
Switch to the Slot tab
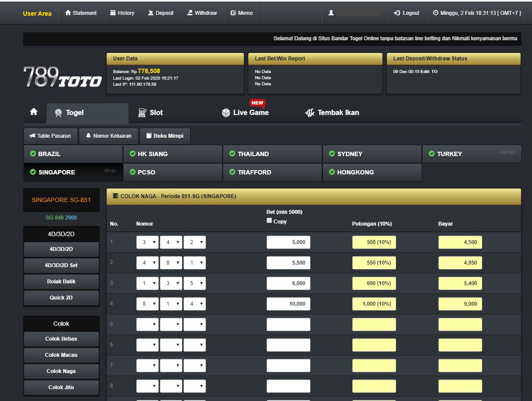[150, 112]
